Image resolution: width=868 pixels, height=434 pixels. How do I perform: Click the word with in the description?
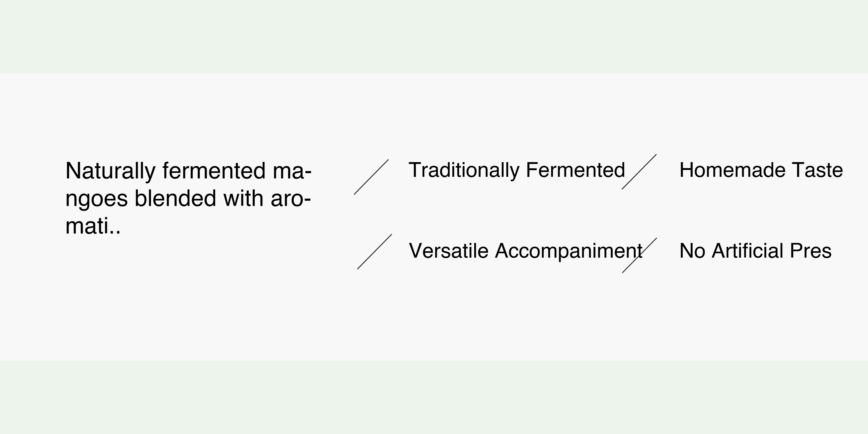pos(243,198)
